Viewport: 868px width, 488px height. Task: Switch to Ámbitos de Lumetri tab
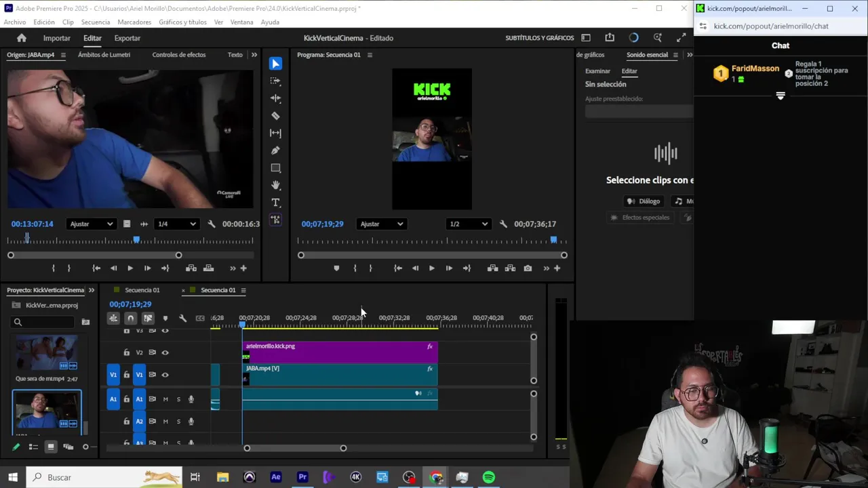coord(104,55)
